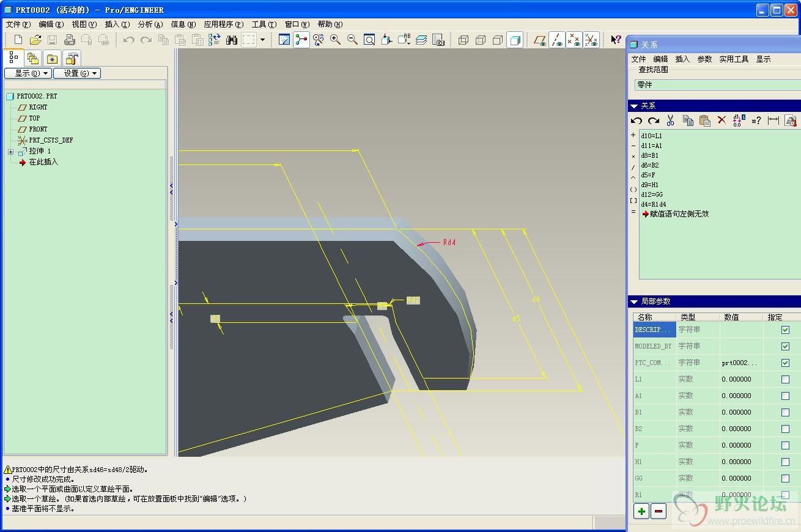
Task: Undo the last edit in Relations window
Action: (x=637, y=120)
